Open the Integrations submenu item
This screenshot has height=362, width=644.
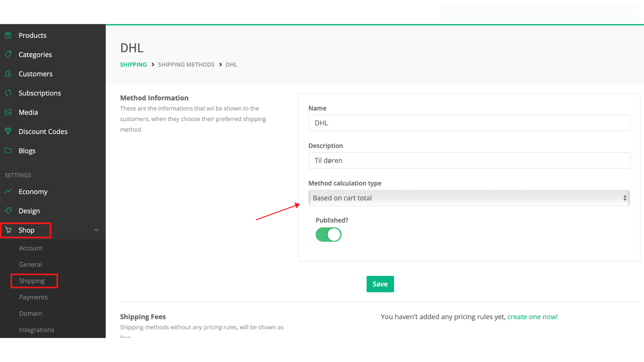click(x=37, y=330)
